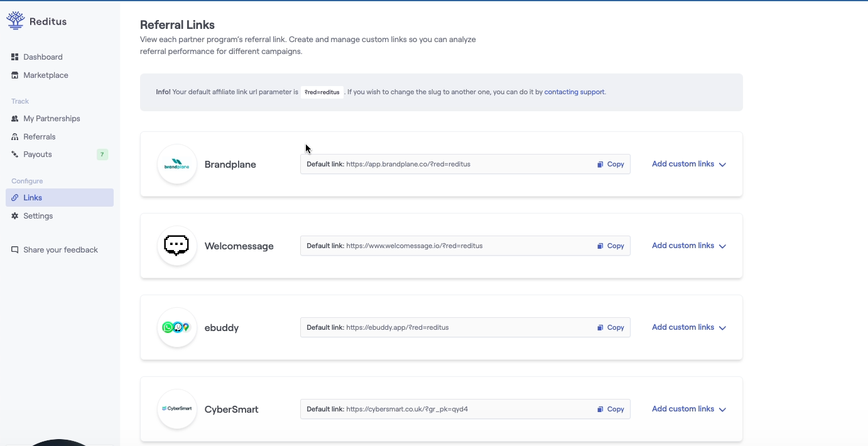
Task: Open the Marketplace icon
Action: tap(14, 75)
